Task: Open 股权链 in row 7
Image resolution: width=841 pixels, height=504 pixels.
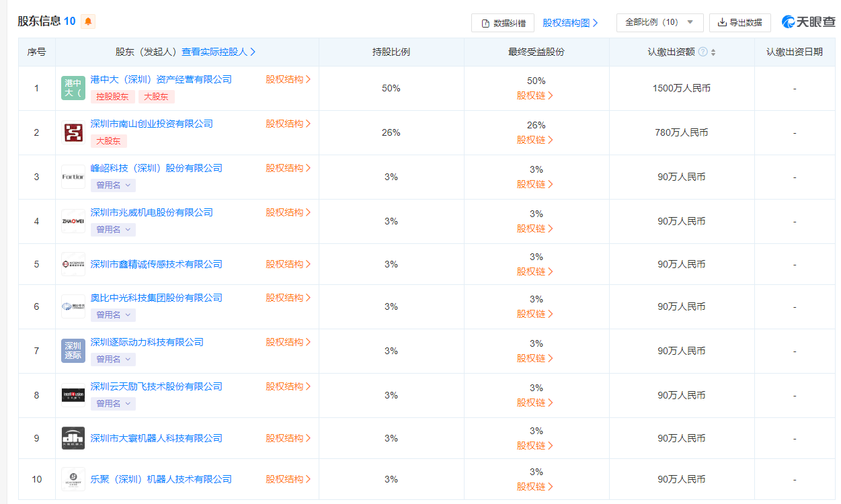Action: [535, 358]
